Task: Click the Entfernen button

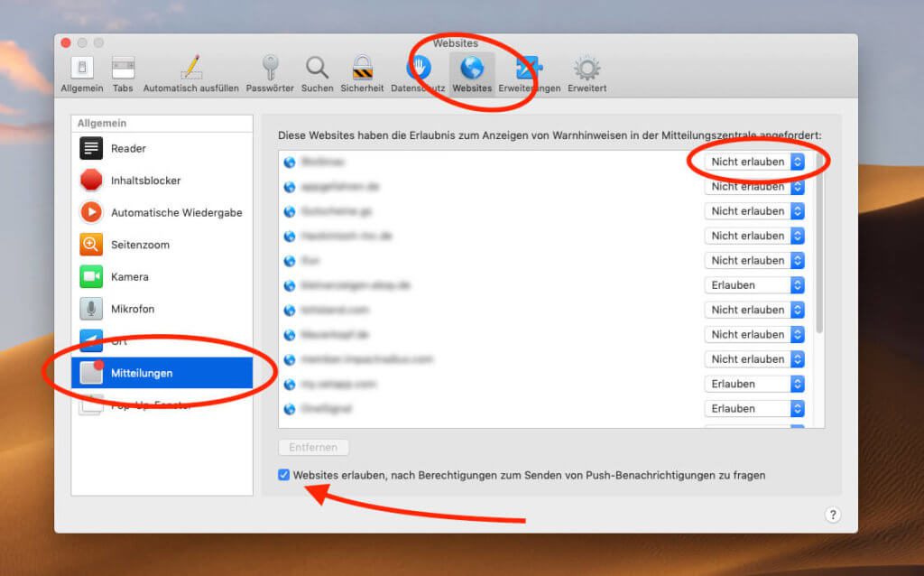Action: tap(313, 447)
